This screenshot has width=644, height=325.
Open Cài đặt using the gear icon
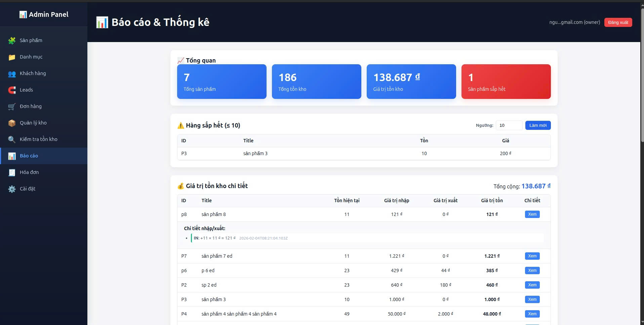tap(12, 188)
